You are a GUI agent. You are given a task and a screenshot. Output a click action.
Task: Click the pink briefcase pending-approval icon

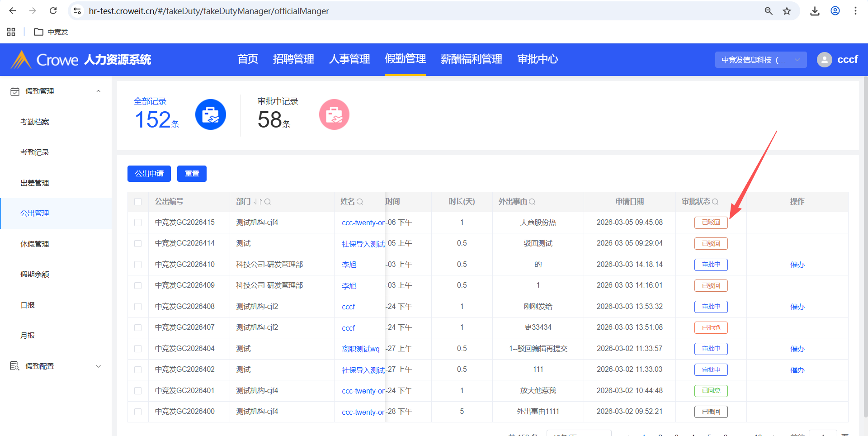[x=334, y=114]
